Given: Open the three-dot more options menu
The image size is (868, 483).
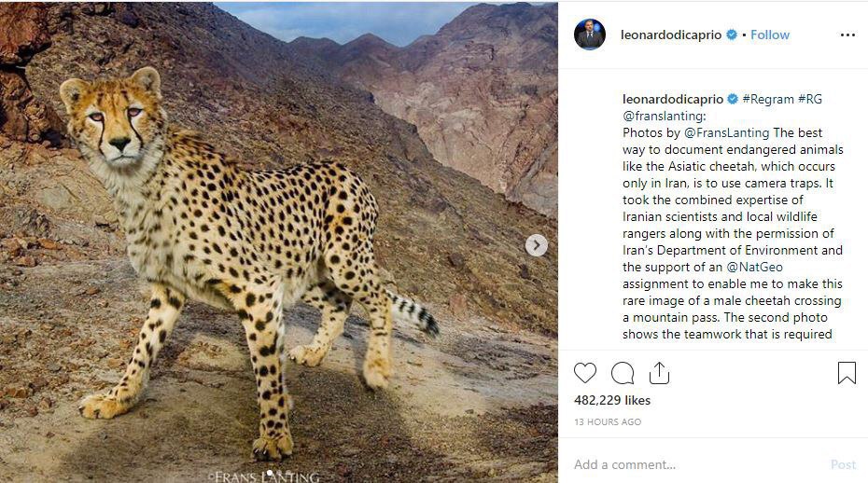Looking at the screenshot, I should [x=847, y=35].
